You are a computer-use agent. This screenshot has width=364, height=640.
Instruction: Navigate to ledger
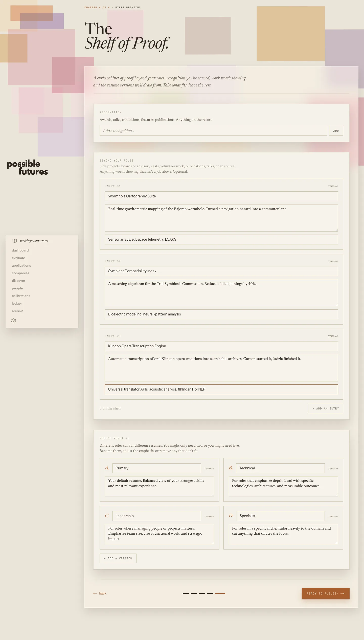(17, 303)
